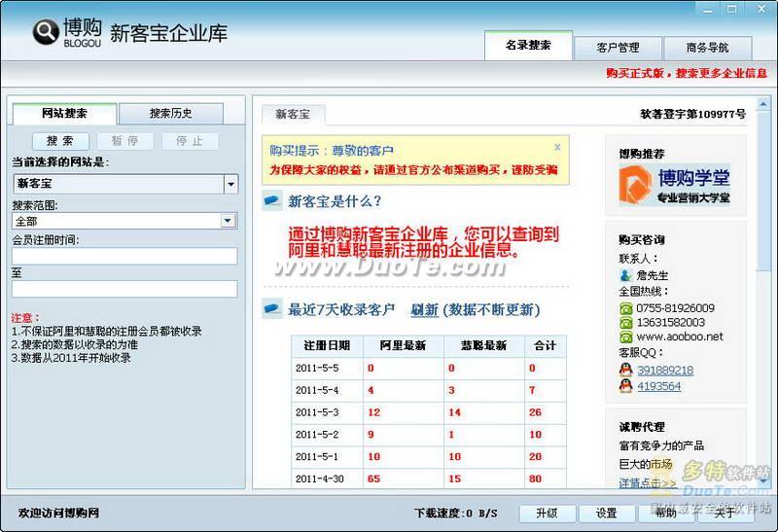Click the 软著登字第109977号 text
This screenshot has width=778, height=532.
[x=692, y=114]
